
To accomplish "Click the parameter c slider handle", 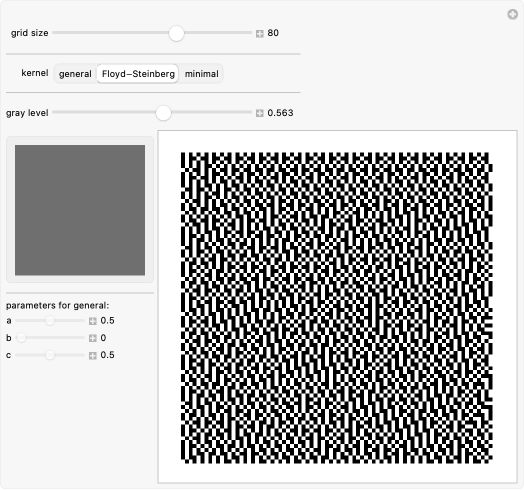I will pyautogui.click(x=50, y=355).
